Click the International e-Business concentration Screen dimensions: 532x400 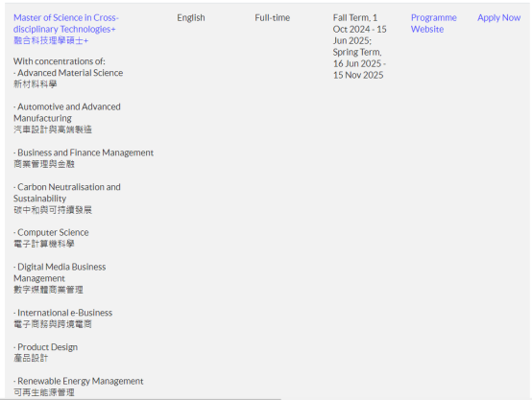(63, 313)
